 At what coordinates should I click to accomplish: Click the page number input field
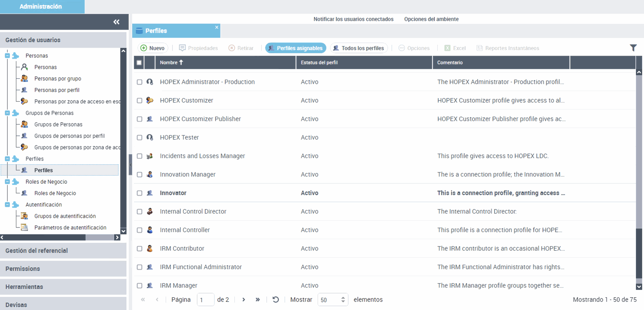[205, 300]
